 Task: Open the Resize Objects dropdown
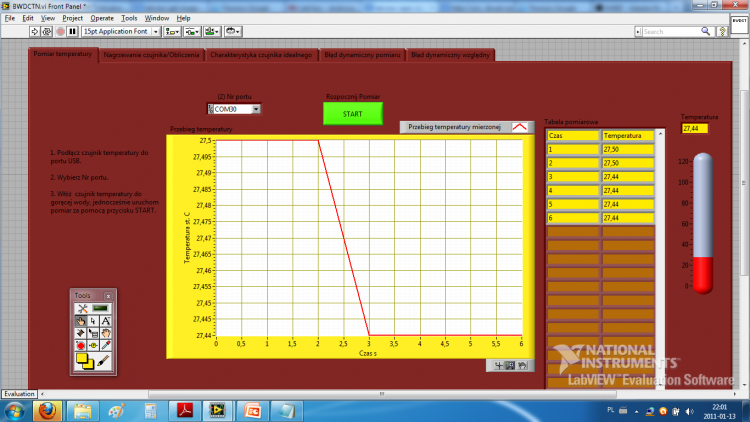(212, 32)
